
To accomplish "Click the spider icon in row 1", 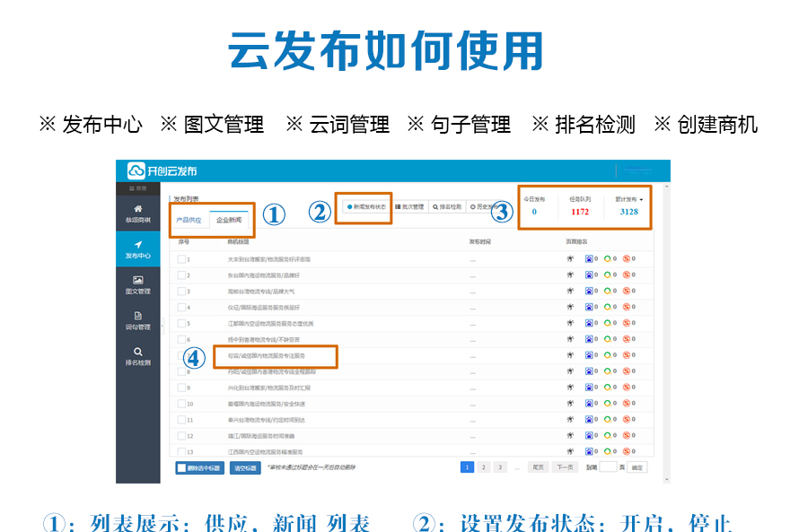I will click(x=570, y=258).
